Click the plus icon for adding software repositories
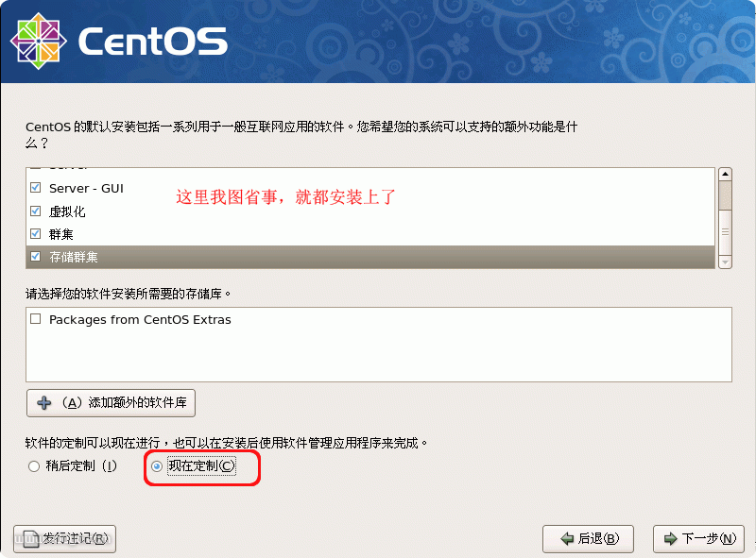This screenshot has height=558, width=756. [43, 403]
